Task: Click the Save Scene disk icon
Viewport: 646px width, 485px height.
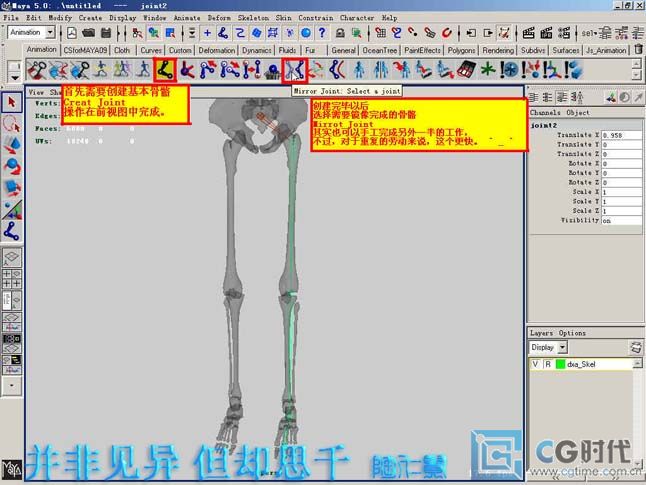Action: [x=106, y=33]
